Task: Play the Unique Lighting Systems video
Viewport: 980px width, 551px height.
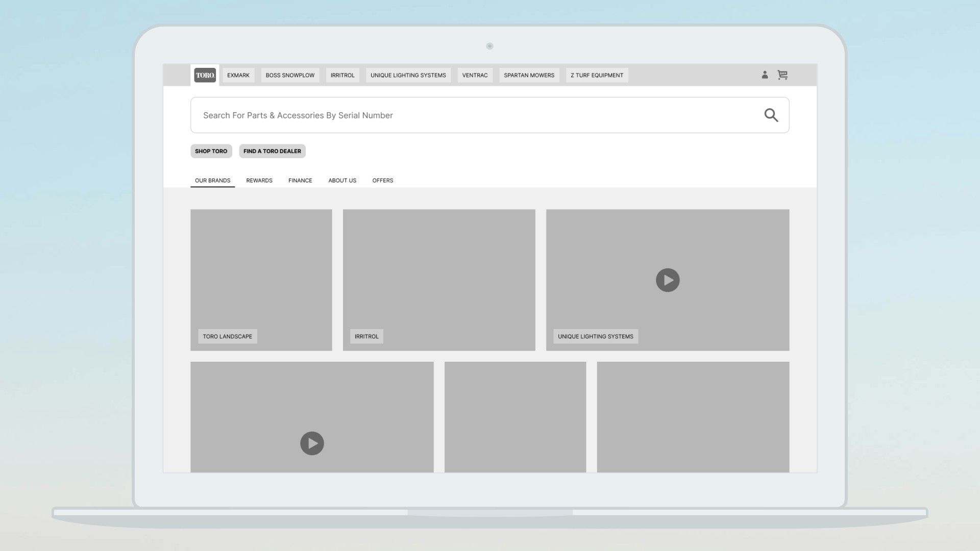Action: 668,280
